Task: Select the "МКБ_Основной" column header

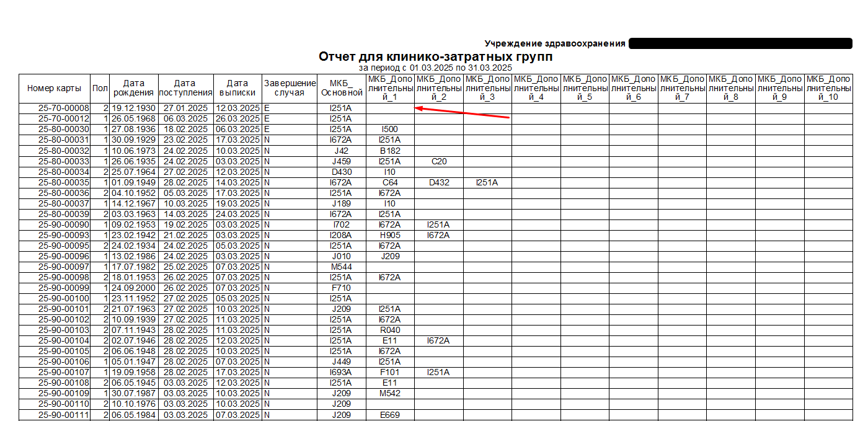Action: click(x=341, y=88)
